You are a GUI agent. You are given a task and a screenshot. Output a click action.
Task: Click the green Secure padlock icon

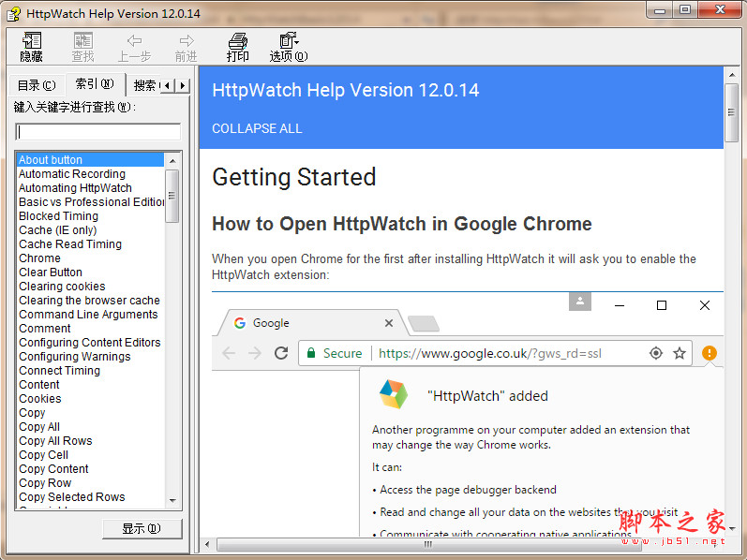tap(311, 353)
